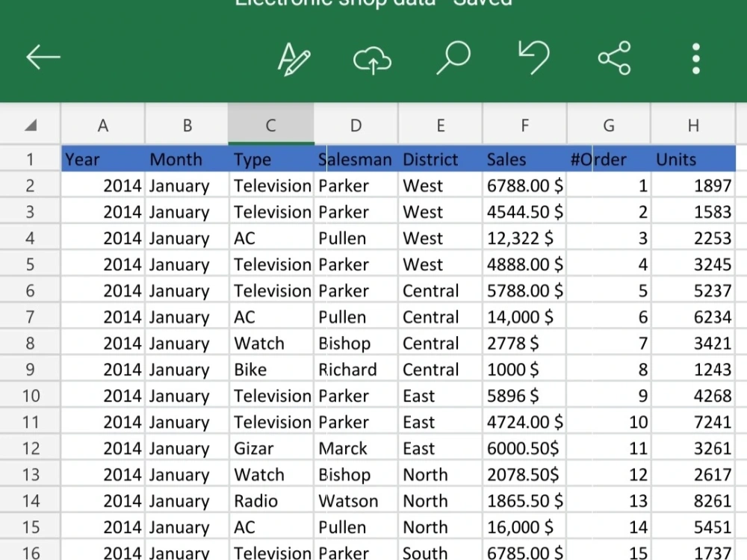Viewport: 747px width, 560px height.
Task: Select the cell with '1000 $'
Action: coord(524,369)
